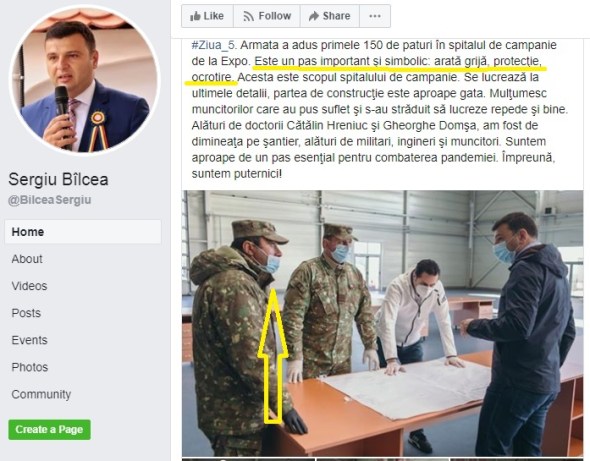This screenshot has height=461, width=590.
Task: Click the Follow button label
Action: point(275,16)
